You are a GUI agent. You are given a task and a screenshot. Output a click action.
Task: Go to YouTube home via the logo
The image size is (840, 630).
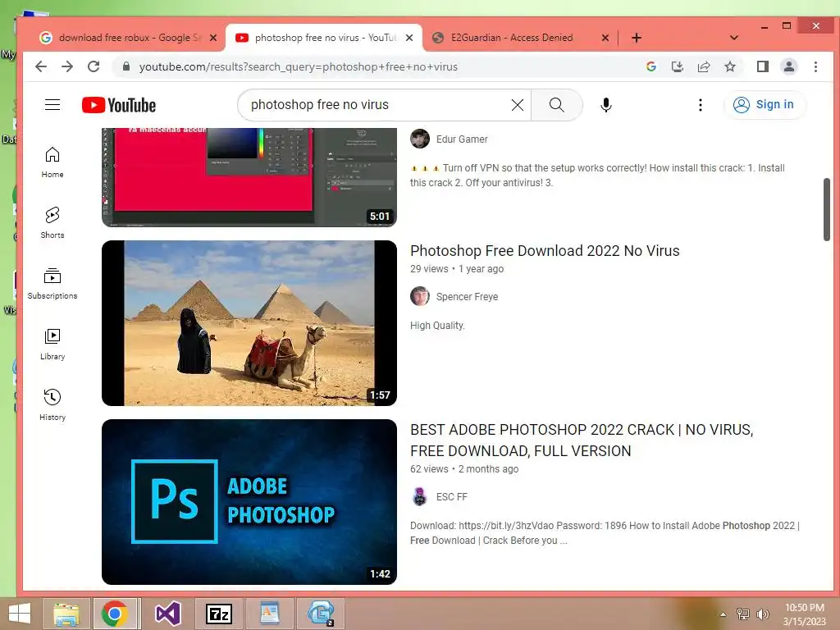119,105
